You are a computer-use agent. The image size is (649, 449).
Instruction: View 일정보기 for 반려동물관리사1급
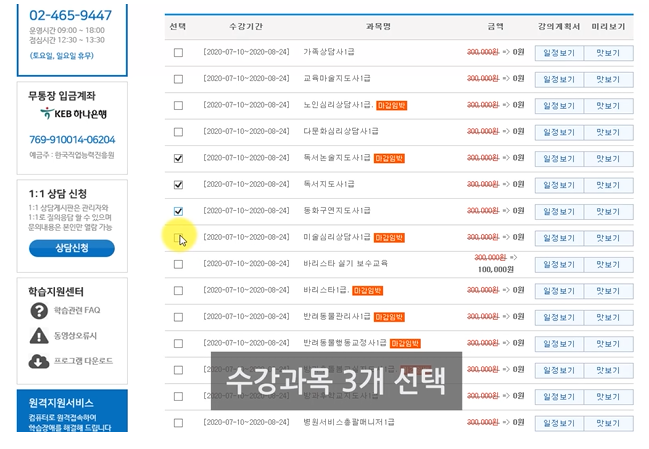[x=559, y=318]
